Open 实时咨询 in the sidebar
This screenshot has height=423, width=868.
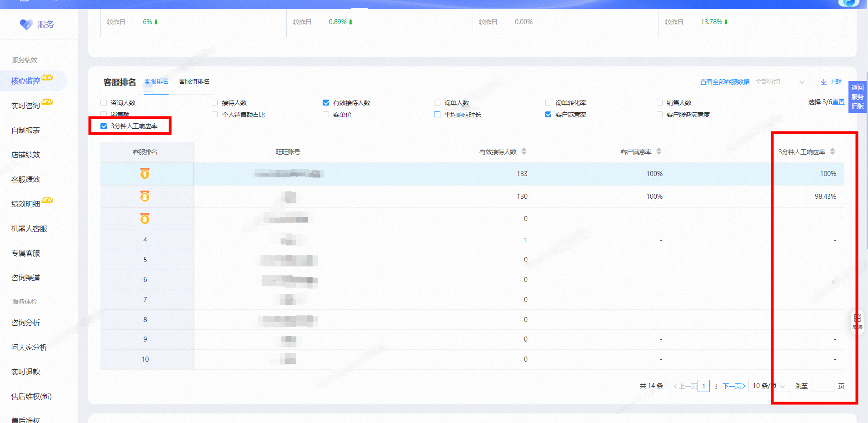(x=26, y=106)
